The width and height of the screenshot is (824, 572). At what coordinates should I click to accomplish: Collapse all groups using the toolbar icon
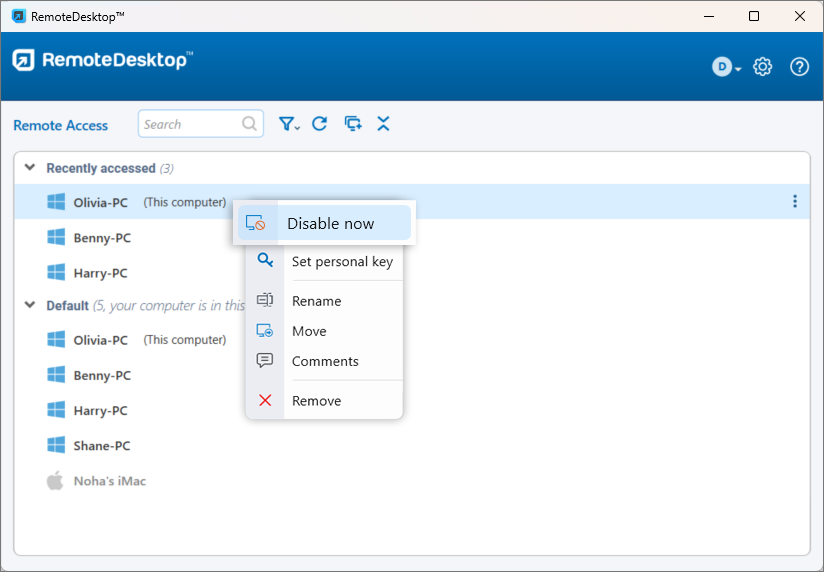click(x=383, y=124)
